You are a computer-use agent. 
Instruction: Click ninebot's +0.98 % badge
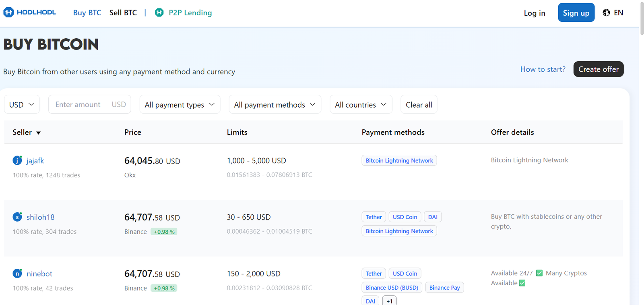(164, 288)
